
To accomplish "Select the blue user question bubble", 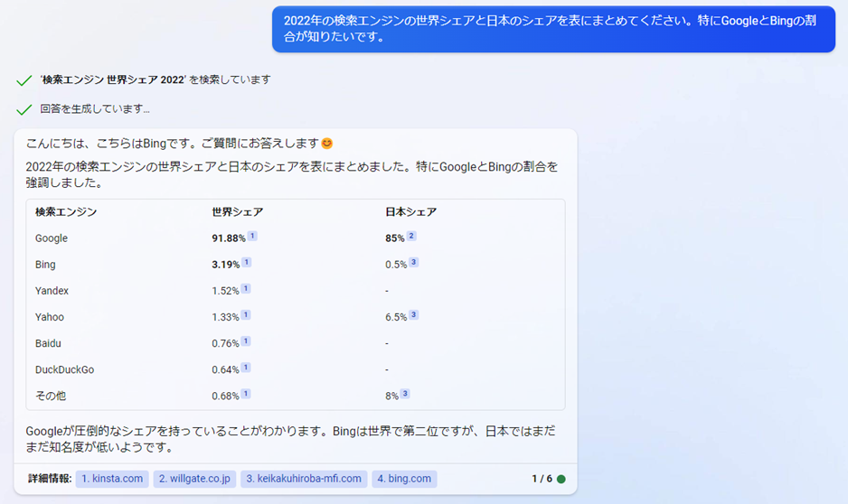I will (x=553, y=29).
